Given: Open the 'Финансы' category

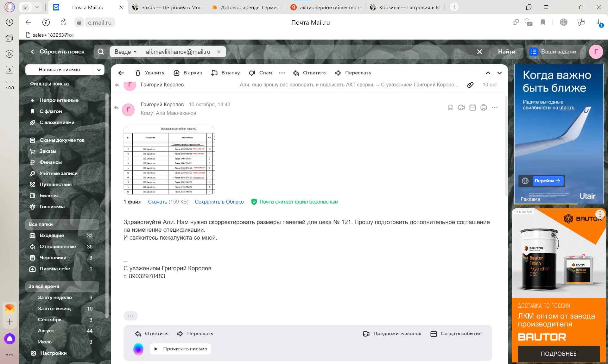Looking at the screenshot, I should (51, 162).
